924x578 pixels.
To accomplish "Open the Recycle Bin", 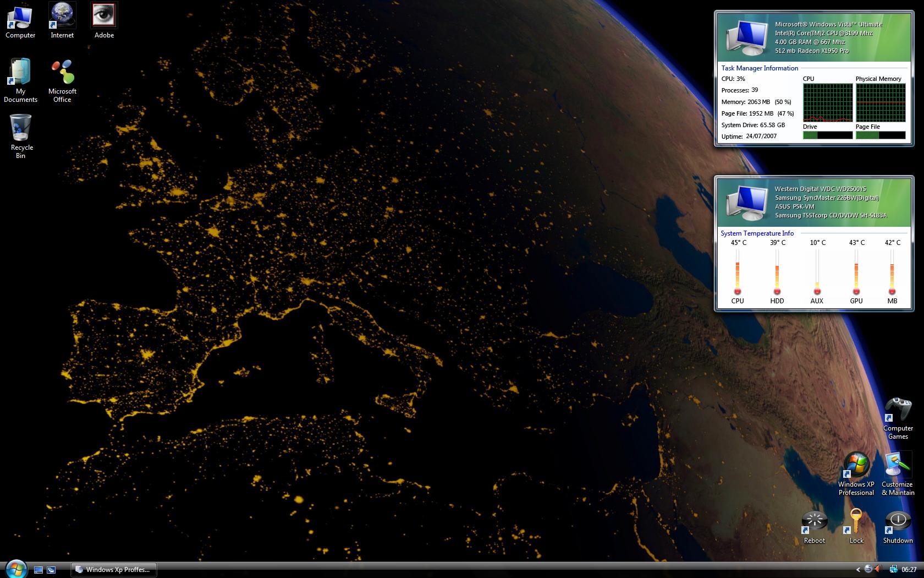I will click(21, 129).
